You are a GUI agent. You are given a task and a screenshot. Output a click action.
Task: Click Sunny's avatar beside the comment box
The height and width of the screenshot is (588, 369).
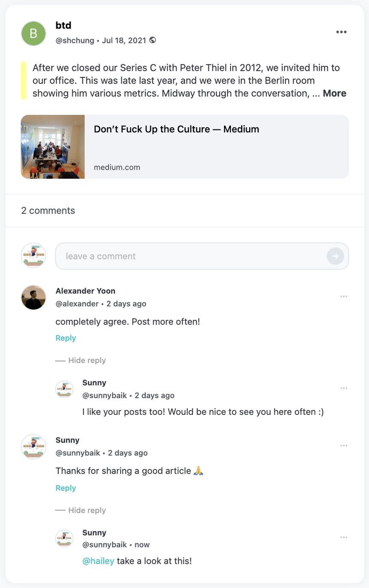(x=33, y=255)
